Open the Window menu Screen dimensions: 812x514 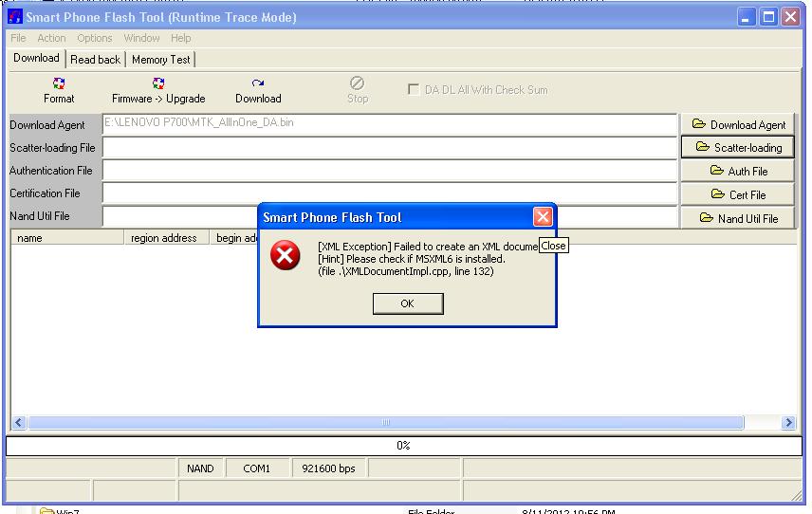coord(141,38)
